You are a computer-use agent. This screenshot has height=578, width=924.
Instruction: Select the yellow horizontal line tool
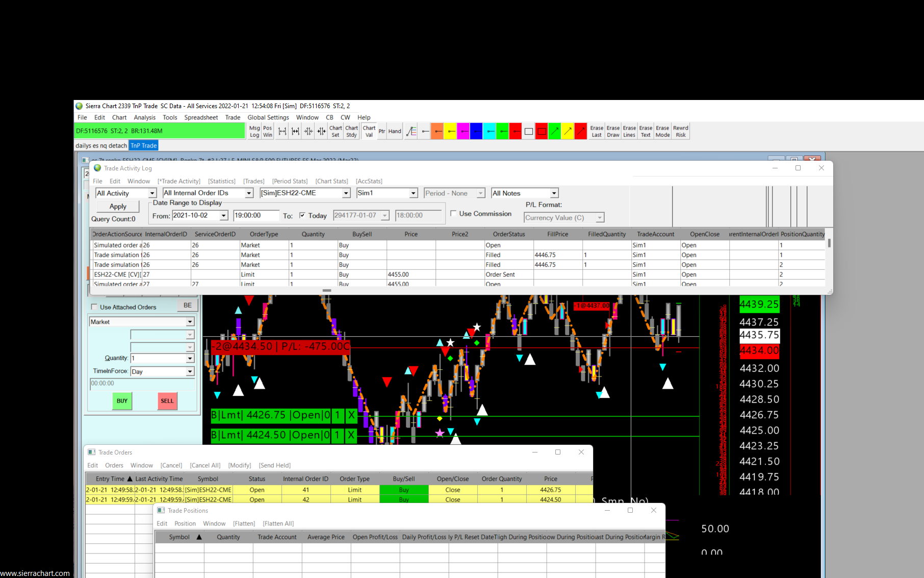click(450, 132)
